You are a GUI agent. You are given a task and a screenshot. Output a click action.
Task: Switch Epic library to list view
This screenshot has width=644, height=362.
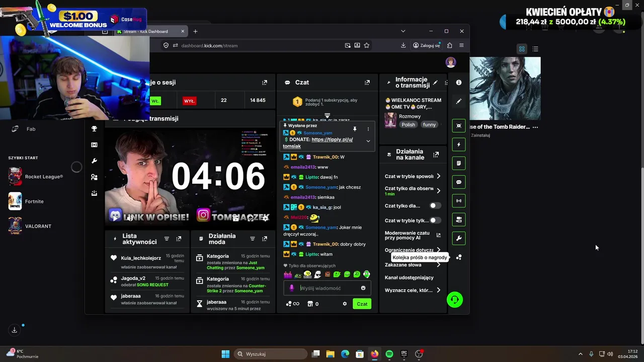coord(535,49)
